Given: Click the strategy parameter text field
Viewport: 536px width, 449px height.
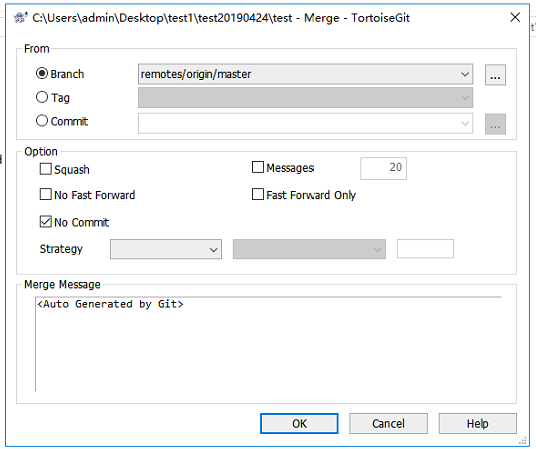Looking at the screenshot, I should point(425,249).
